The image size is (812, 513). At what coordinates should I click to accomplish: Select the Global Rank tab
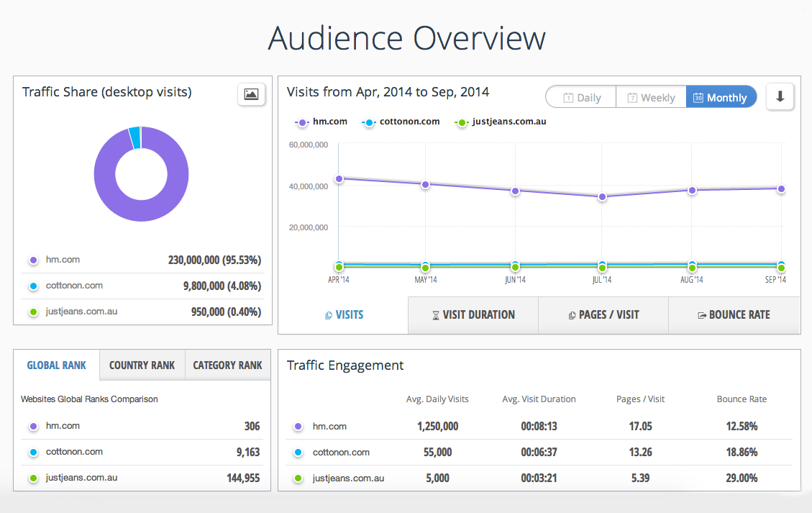pyautogui.click(x=56, y=366)
